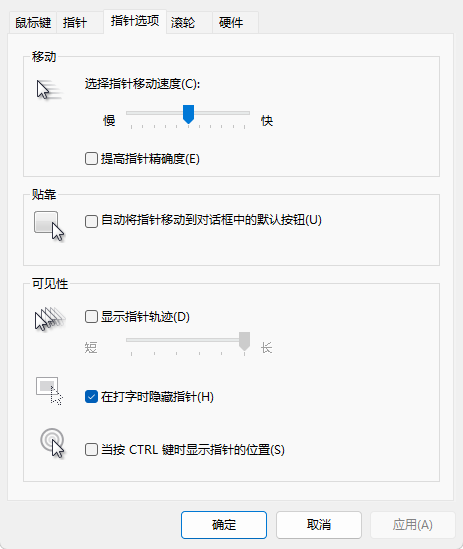Switch to the 鼠标键 tab

click(x=33, y=23)
